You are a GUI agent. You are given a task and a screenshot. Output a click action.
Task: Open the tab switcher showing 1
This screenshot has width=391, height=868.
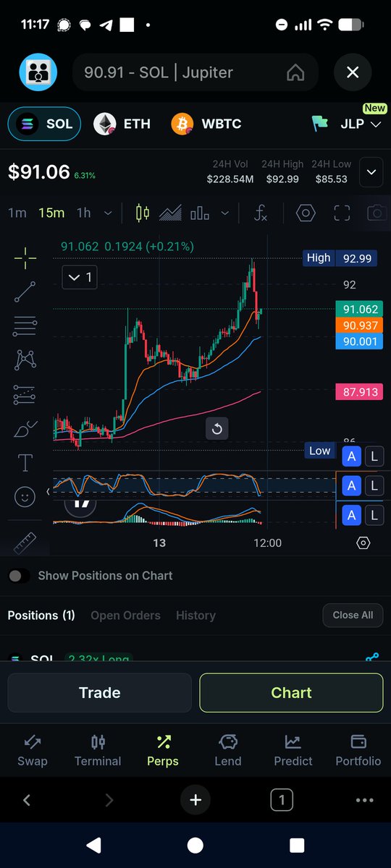282,800
